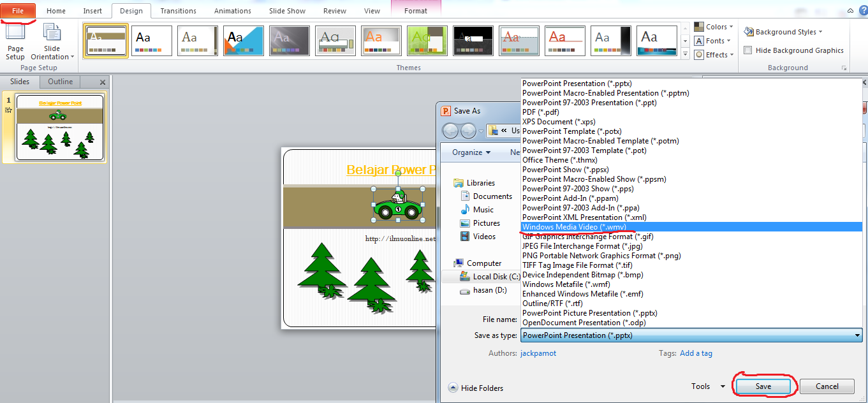
Task: Click the Belajar Power Point title text
Action: pos(391,170)
